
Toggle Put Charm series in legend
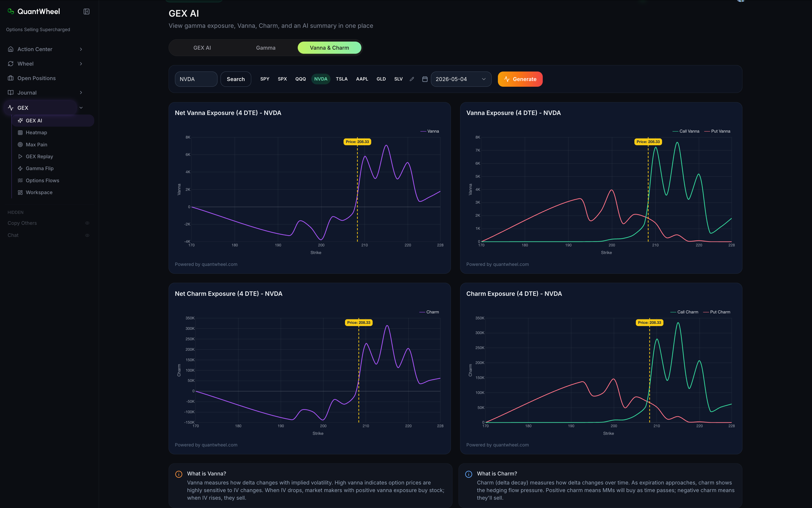717,312
